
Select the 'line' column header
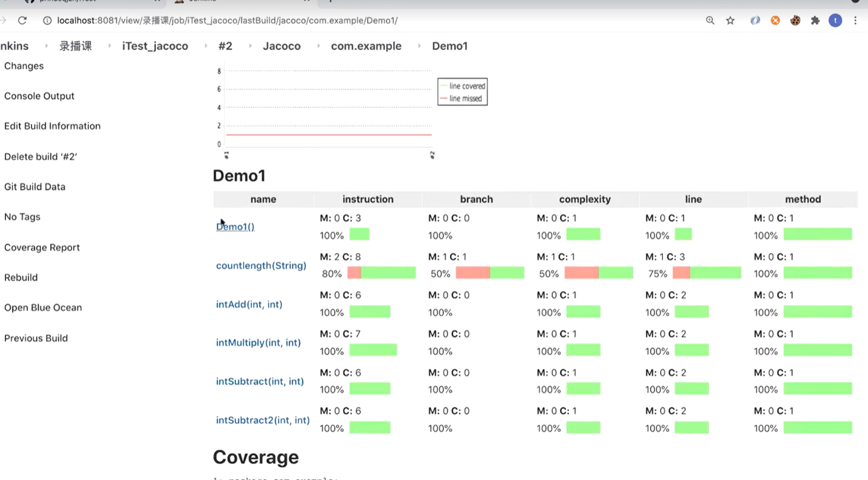[693, 199]
